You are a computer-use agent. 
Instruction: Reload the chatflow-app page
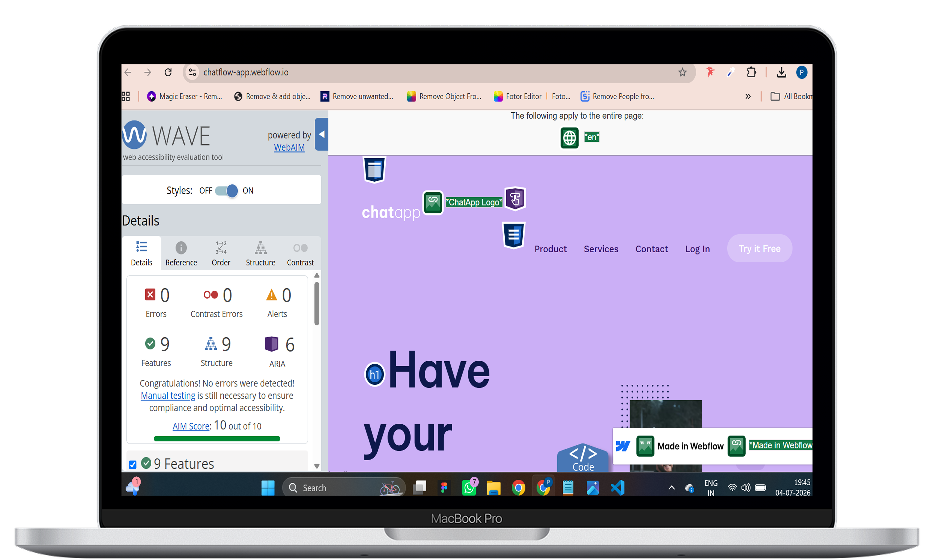pos(168,72)
